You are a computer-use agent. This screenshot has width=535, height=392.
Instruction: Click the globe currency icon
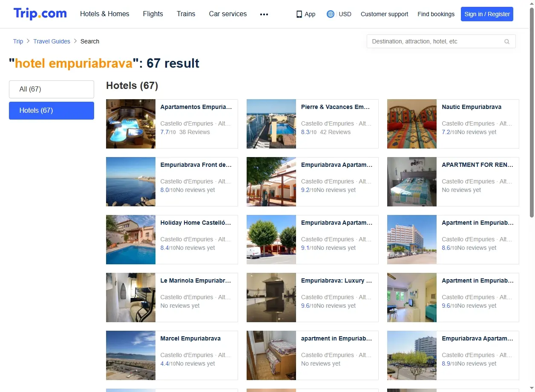pos(331,14)
